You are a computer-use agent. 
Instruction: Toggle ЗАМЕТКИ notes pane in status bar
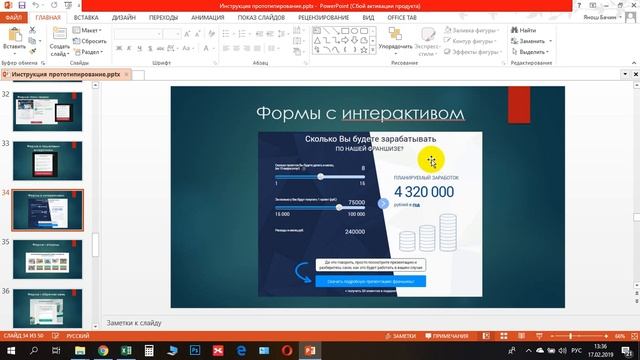click(400, 336)
